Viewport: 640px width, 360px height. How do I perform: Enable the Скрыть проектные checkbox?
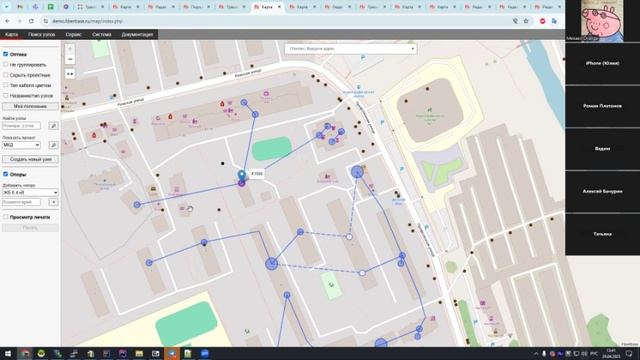coord(6,75)
